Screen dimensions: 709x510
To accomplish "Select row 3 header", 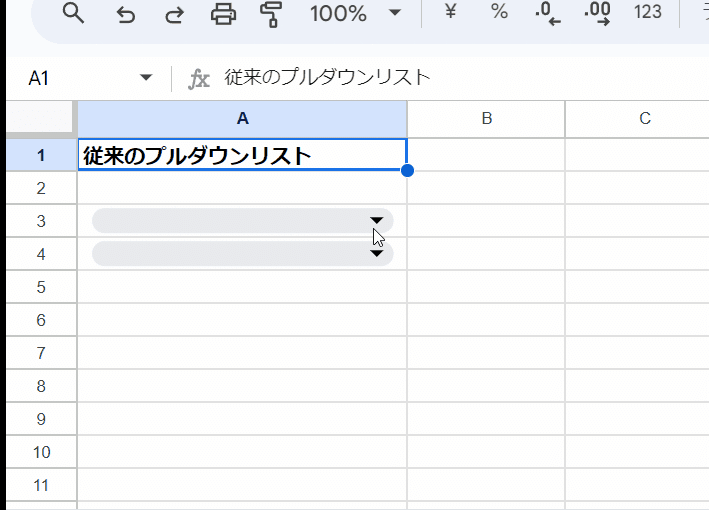I will point(41,221).
